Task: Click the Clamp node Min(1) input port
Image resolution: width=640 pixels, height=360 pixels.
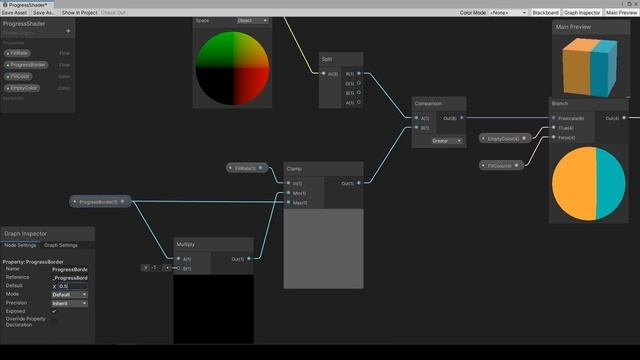Action: 289,193
